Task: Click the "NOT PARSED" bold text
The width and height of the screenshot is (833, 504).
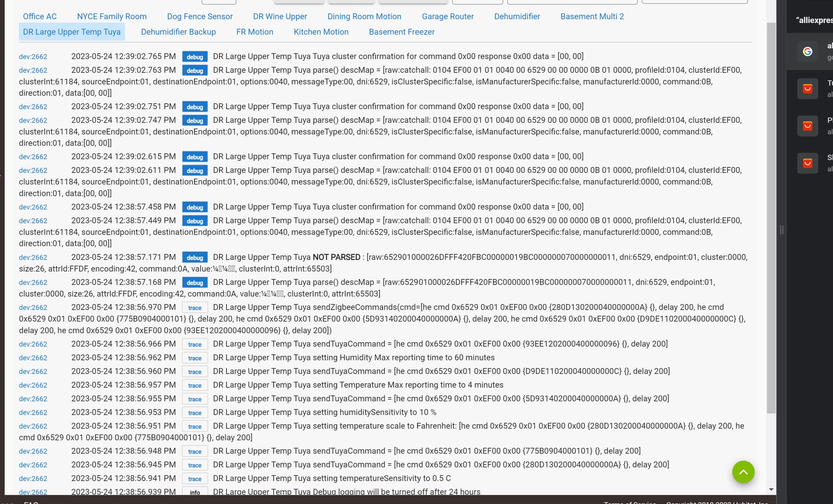Action: pos(336,257)
